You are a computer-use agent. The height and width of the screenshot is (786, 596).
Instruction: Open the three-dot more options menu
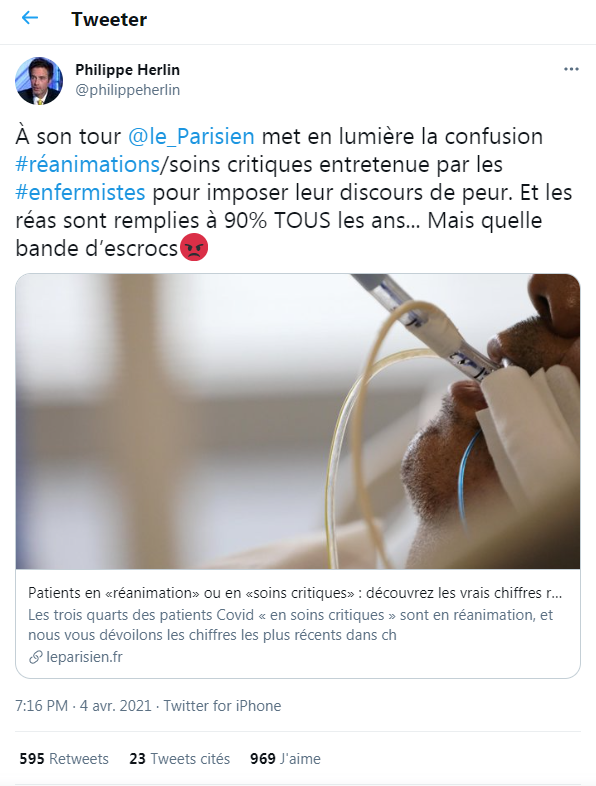tap(571, 69)
